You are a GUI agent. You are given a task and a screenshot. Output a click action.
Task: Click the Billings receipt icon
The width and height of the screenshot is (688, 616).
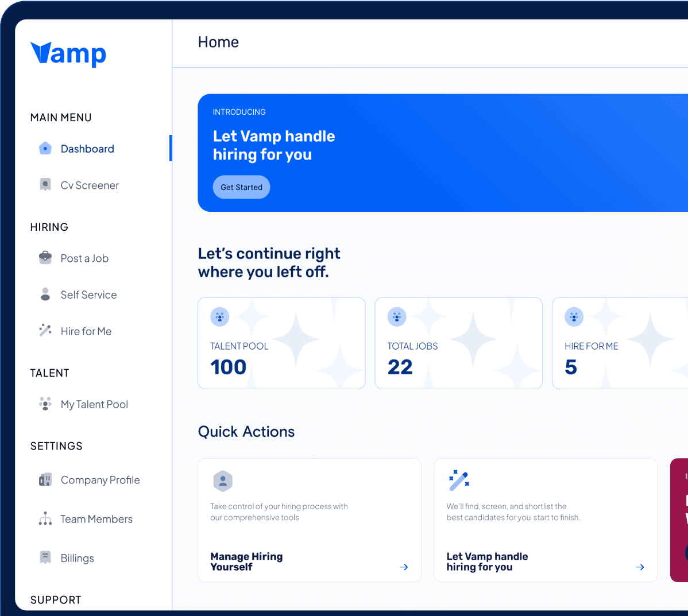(x=45, y=557)
